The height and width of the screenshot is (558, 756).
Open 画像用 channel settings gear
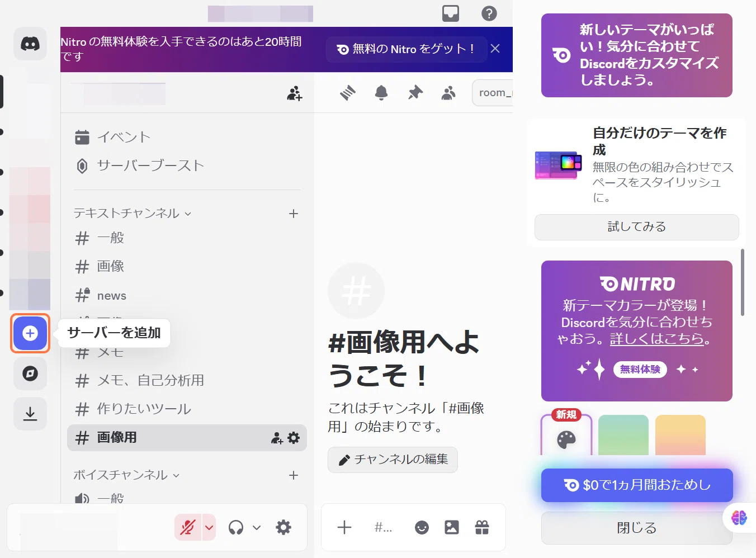tap(294, 438)
